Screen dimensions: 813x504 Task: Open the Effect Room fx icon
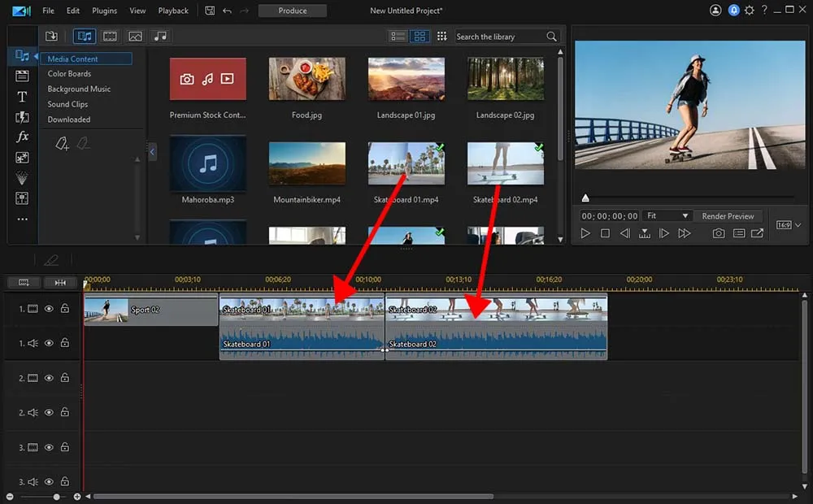coord(22,137)
